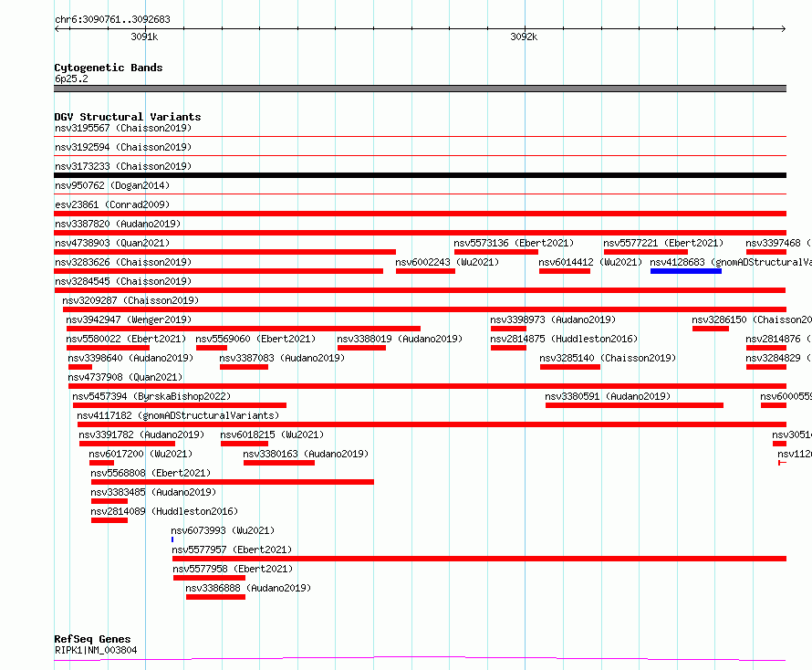Select nsv3283626 (Chaisson2019) label
Image resolution: width=812 pixels, height=670 pixels.
tap(123, 262)
